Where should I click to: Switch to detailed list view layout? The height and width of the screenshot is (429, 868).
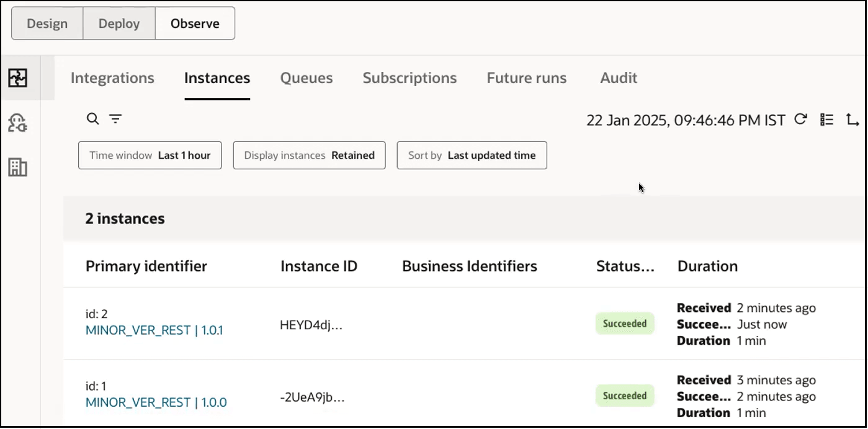(x=827, y=120)
